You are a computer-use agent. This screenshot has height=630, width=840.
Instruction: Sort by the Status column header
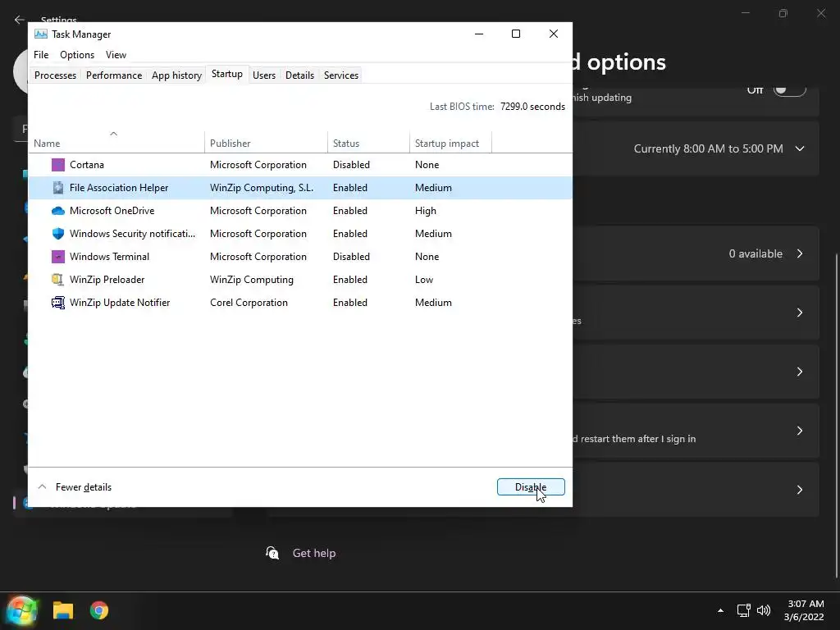coord(368,143)
